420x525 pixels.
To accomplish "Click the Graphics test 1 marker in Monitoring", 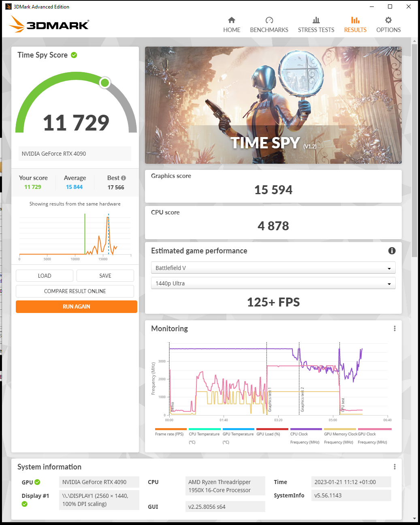I will point(270,399).
